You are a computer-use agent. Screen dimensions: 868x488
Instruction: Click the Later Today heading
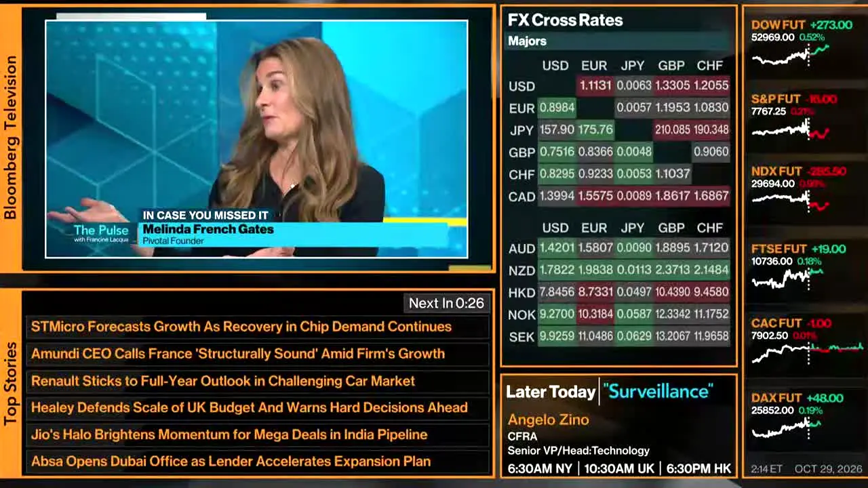click(x=551, y=392)
